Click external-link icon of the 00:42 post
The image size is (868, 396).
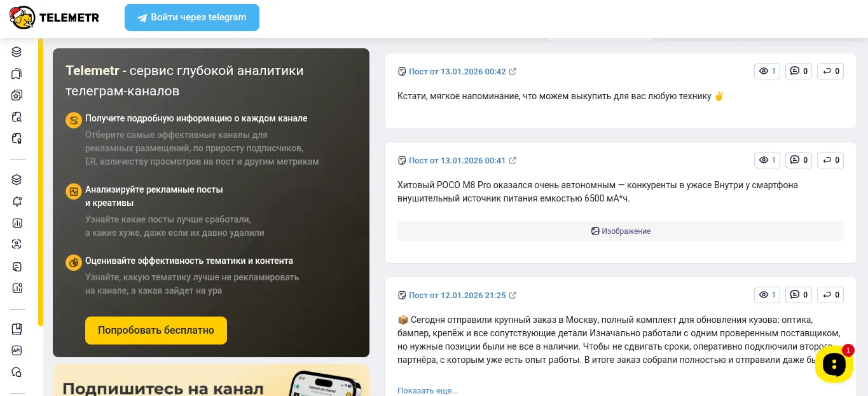coord(513,72)
